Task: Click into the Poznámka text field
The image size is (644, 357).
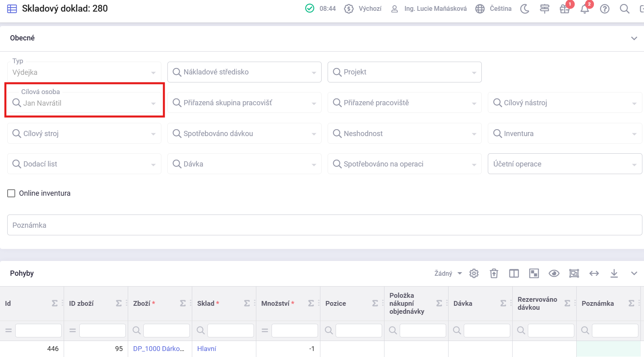Action: (324, 225)
